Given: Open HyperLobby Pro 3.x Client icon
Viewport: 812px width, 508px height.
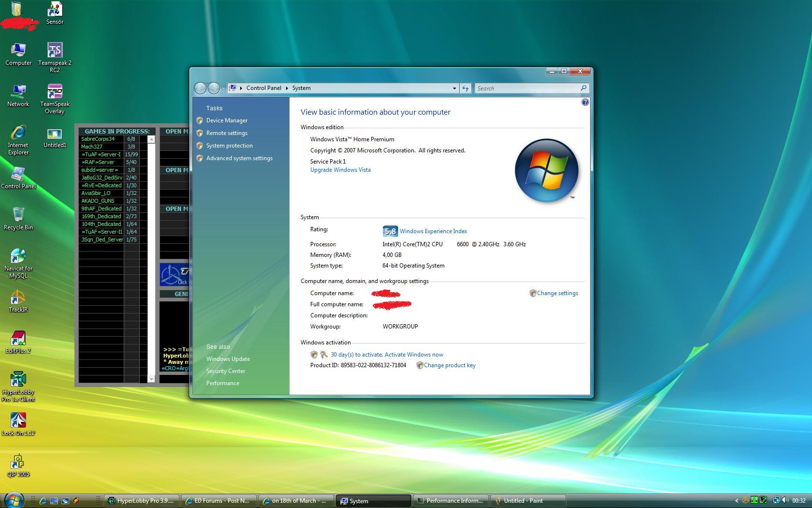Looking at the screenshot, I should pyautogui.click(x=18, y=387).
